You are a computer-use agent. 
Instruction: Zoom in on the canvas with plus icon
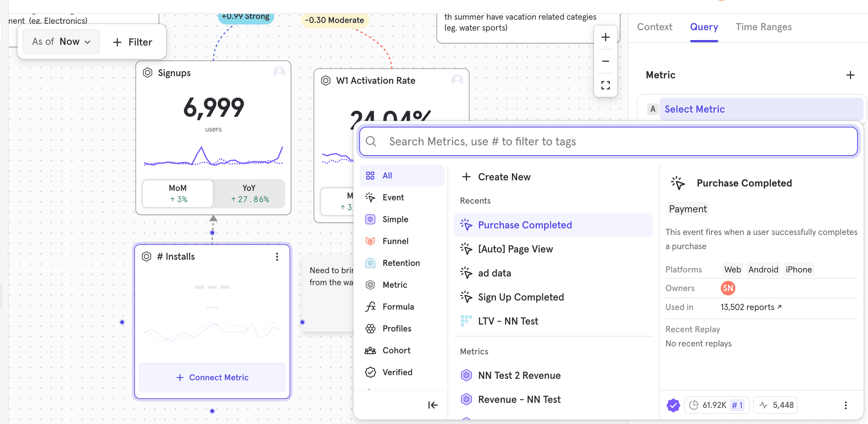[x=605, y=37]
